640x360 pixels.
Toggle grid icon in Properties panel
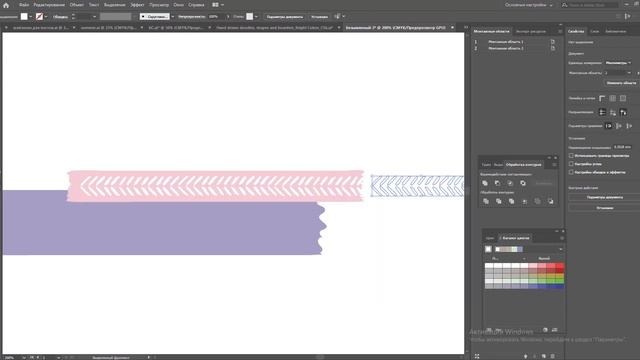click(x=613, y=98)
